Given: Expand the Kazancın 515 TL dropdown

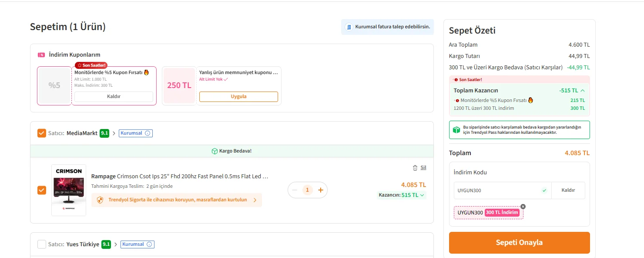Looking at the screenshot, I should [x=422, y=195].
